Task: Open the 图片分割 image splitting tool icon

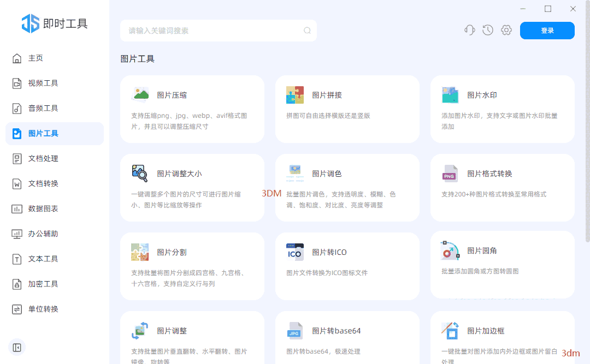Action: (139, 252)
